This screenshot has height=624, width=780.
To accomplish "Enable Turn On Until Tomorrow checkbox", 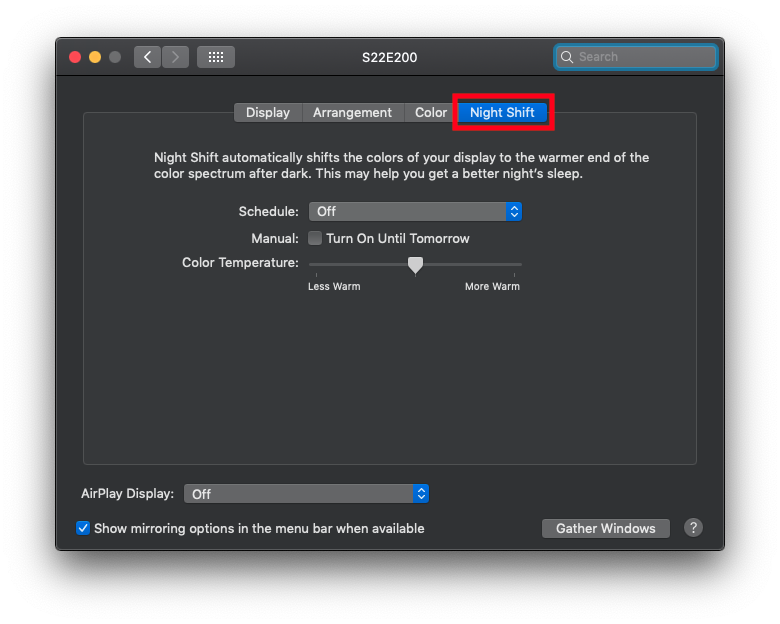I will (315, 238).
